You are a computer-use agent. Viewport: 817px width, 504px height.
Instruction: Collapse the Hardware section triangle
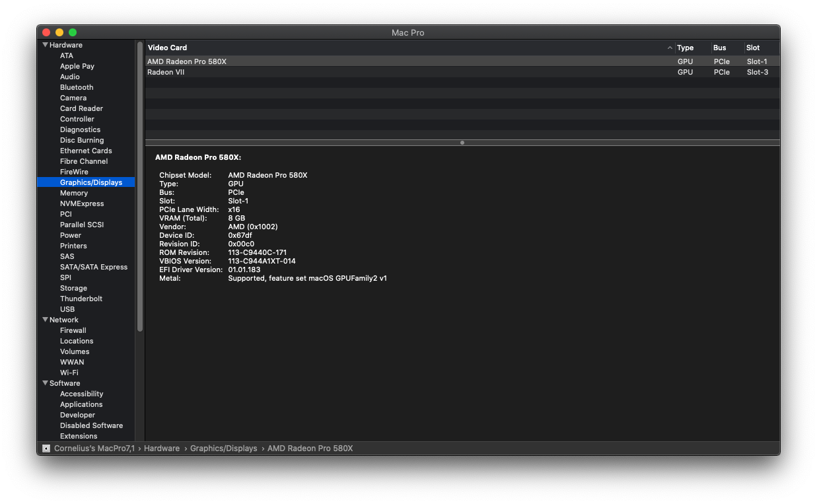pos(45,45)
